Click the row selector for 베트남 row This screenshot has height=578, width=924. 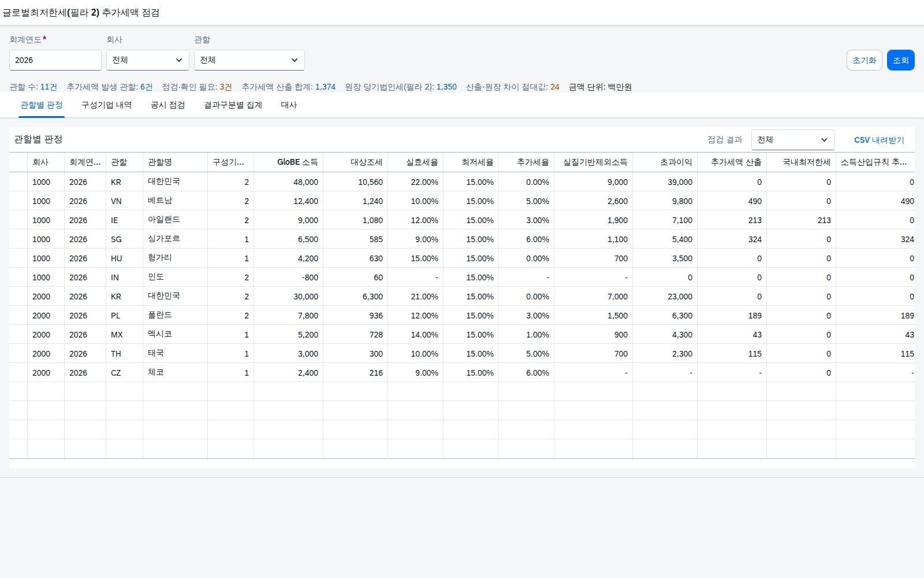(18, 201)
